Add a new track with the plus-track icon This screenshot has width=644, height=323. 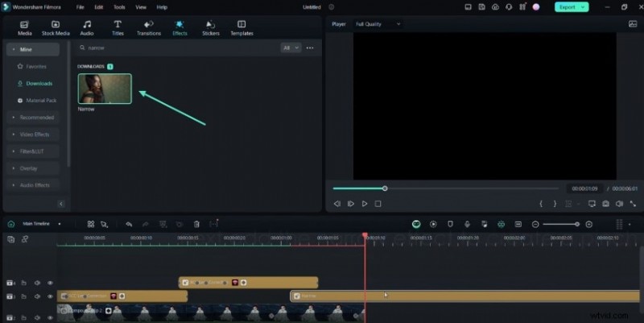point(11,238)
